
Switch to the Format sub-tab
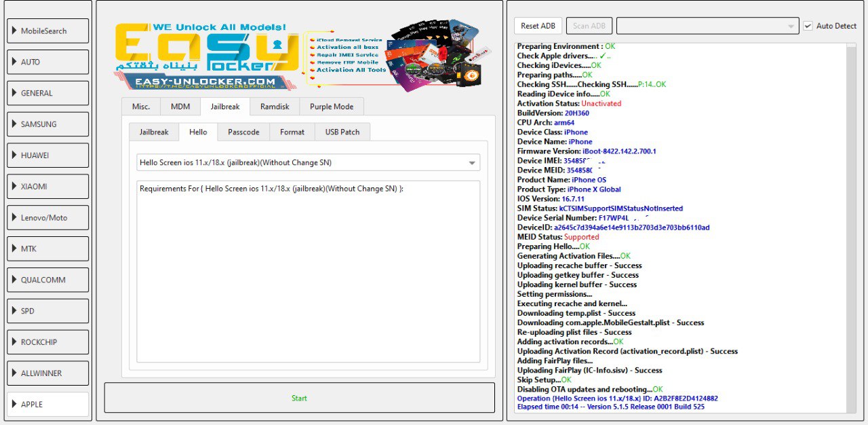point(292,132)
